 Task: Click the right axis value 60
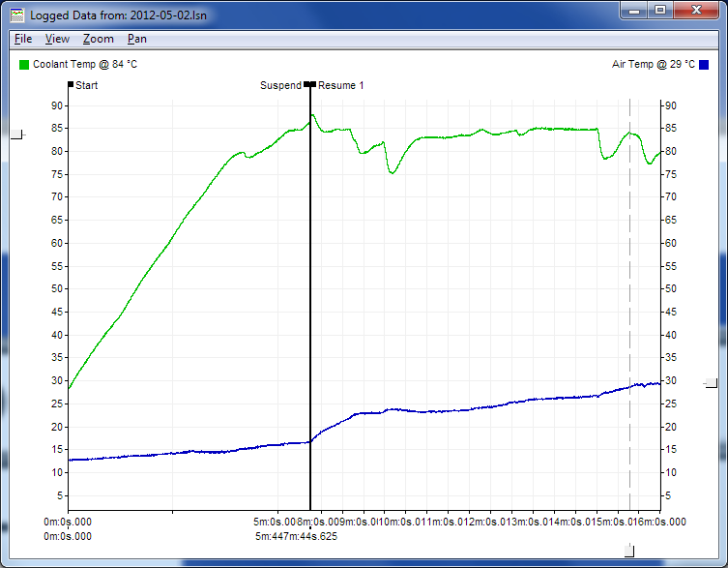click(671, 243)
